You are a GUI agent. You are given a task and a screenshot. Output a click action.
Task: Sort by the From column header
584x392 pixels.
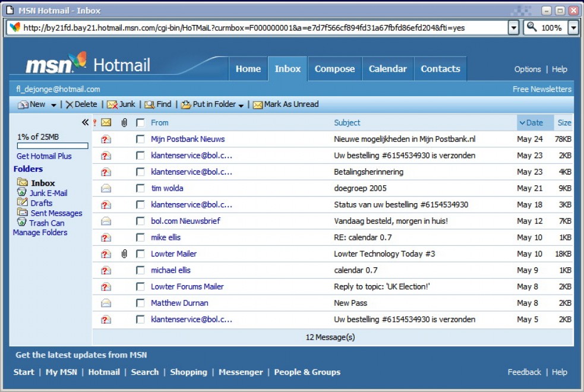coord(159,122)
